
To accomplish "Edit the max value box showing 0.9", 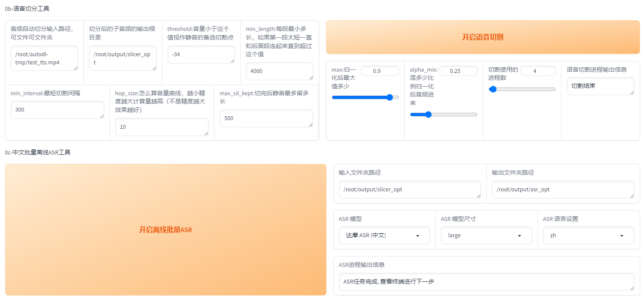I will click(380, 71).
